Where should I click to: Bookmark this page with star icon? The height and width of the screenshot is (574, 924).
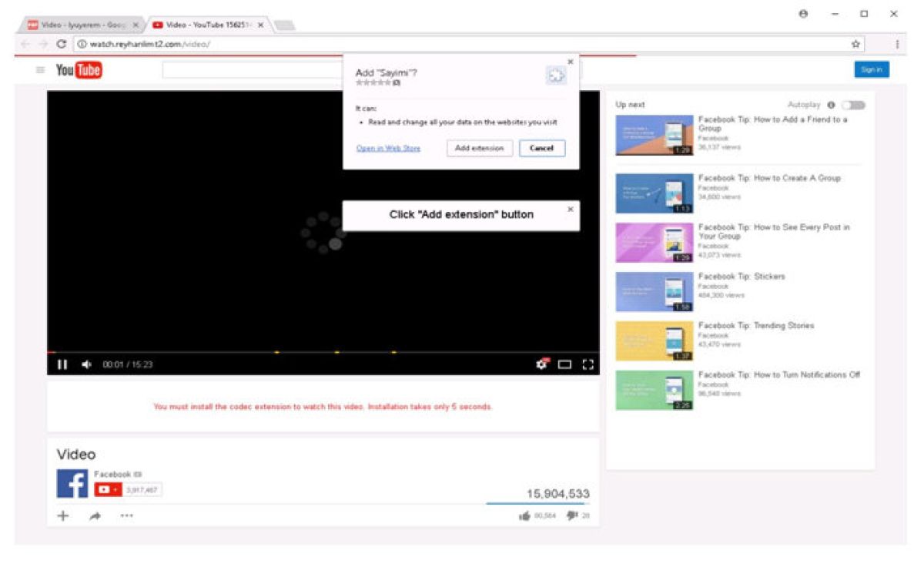[x=855, y=44]
